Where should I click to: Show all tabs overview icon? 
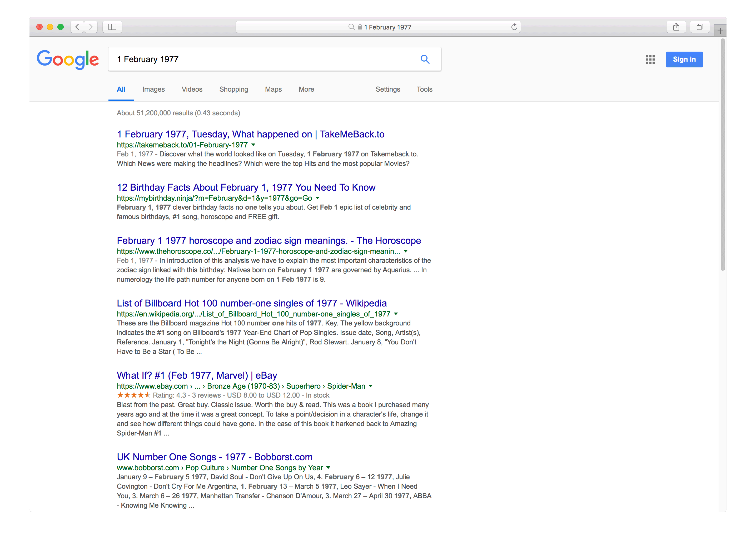pyautogui.click(x=700, y=27)
